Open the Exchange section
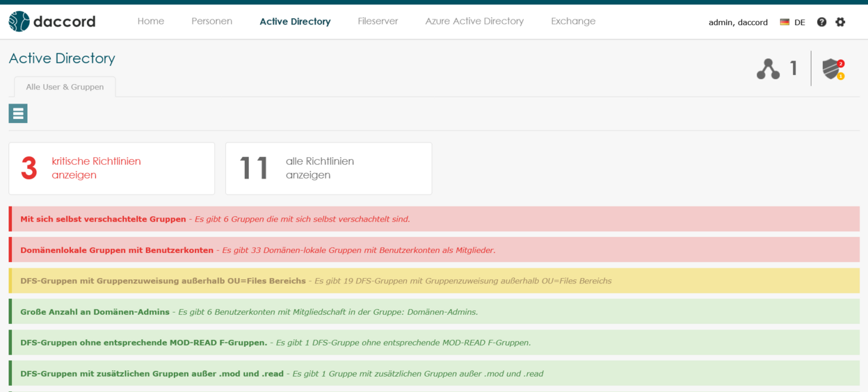The width and height of the screenshot is (868, 392). tap(573, 22)
